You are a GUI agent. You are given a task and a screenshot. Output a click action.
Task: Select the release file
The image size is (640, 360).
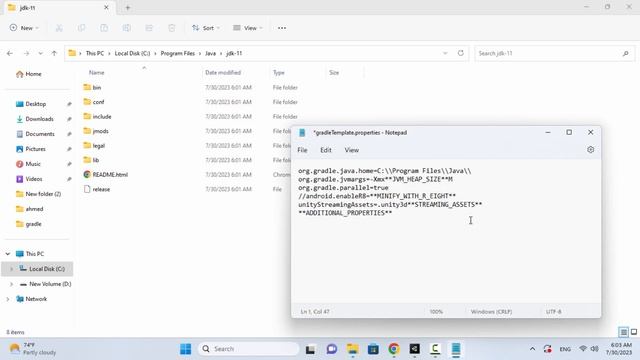(x=101, y=189)
